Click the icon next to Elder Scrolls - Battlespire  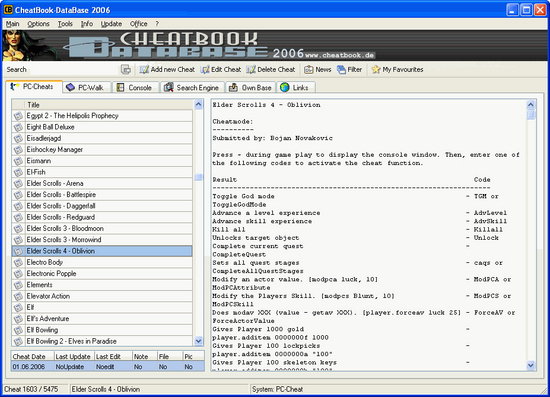(x=18, y=195)
